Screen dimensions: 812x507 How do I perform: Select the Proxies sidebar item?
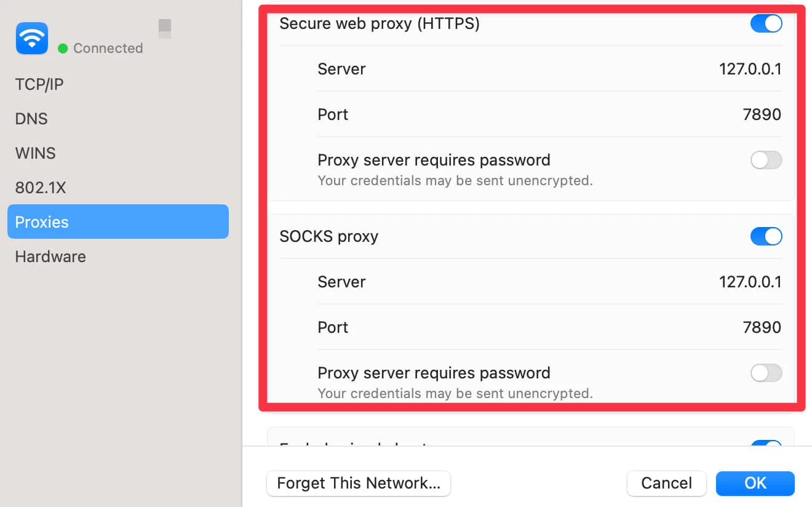pyautogui.click(x=117, y=222)
